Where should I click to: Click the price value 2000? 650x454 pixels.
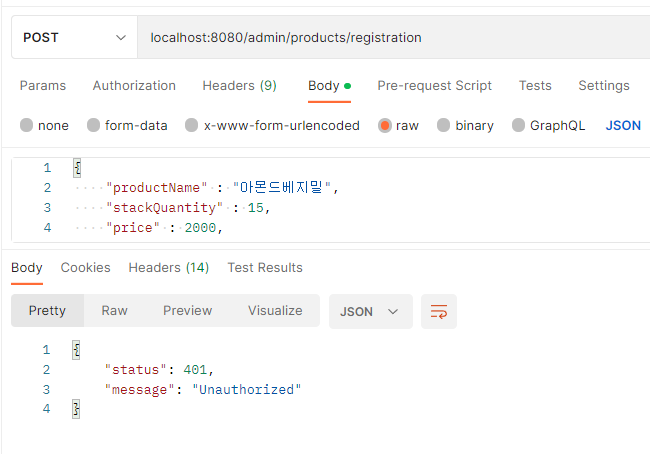tap(200, 228)
